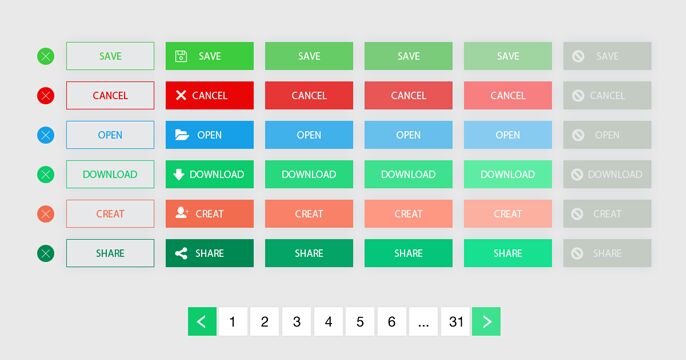
Task: Click the outlined SAVE button
Action: click(110, 56)
